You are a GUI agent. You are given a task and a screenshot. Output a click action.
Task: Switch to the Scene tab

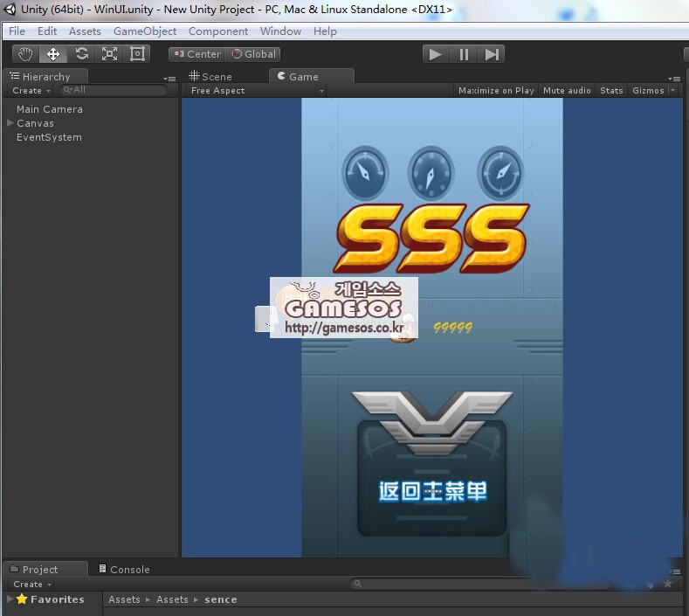coord(210,77)
